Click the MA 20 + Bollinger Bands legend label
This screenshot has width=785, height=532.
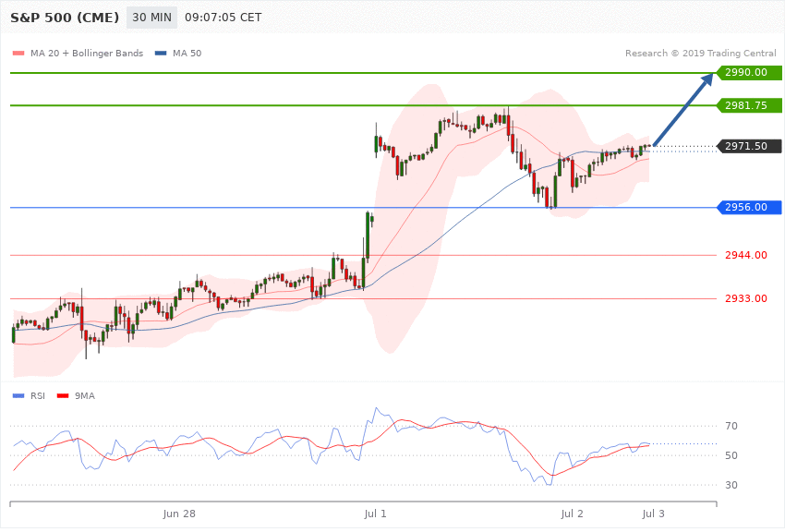pyautogui.click(x=87, y=53)
